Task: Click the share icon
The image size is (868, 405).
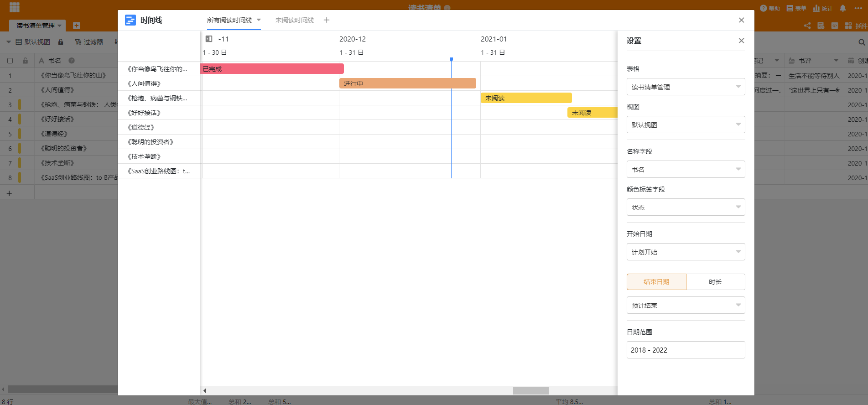Action: (807, 26)
